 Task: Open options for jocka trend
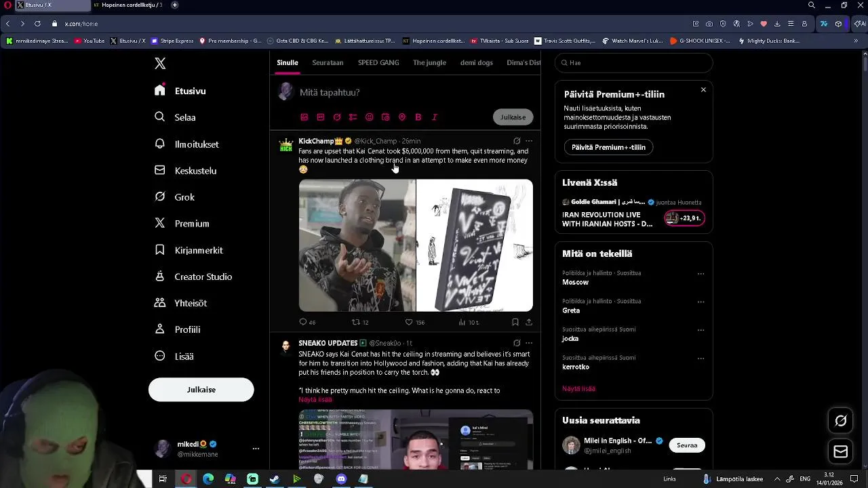(x=701, y=330)
